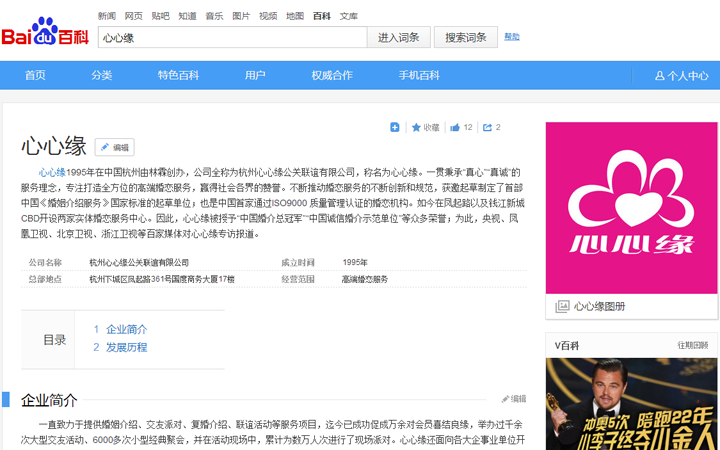Click the blue 心心缘 link in summary
720x450 pixels.
[52, 173]
